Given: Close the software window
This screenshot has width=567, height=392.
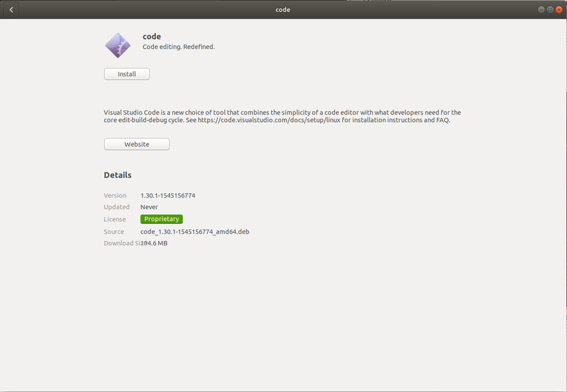Looking at the screenshot, I should pyautogui.click(x=558, y=10).
